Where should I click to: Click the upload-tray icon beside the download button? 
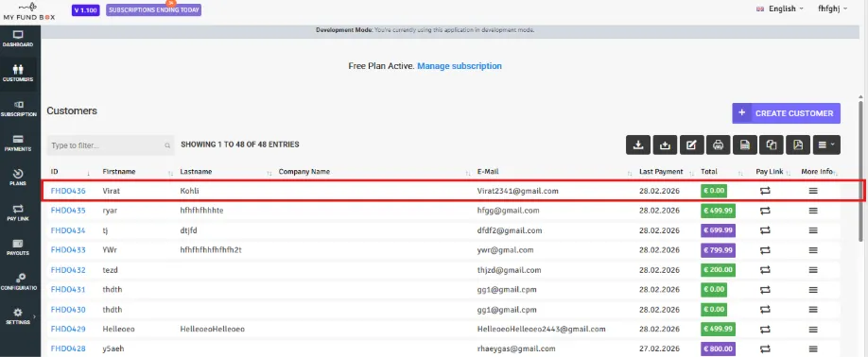[x=665, y=144]
